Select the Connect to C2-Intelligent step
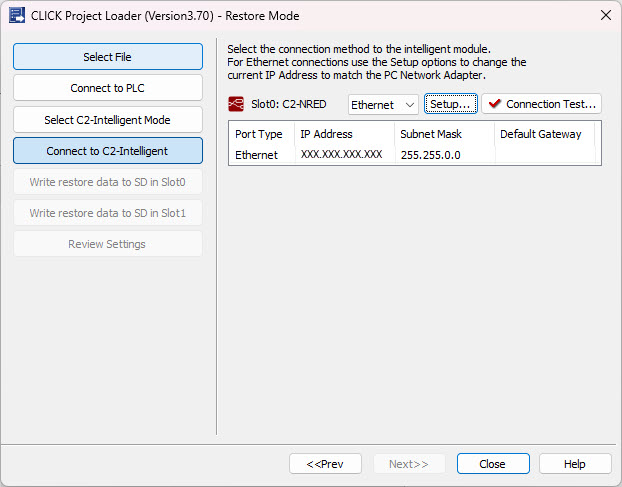Screen dimensions: 622x487 (x=108, y=151)
